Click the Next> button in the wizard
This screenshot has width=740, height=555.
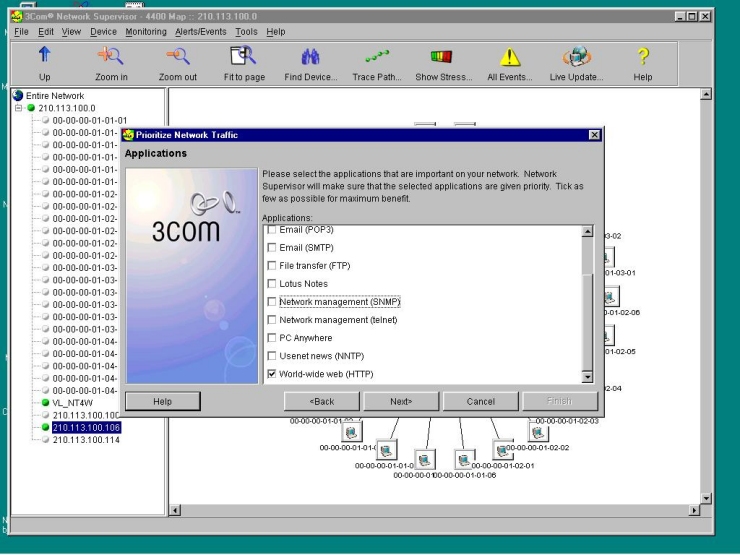tap(401, 401)
